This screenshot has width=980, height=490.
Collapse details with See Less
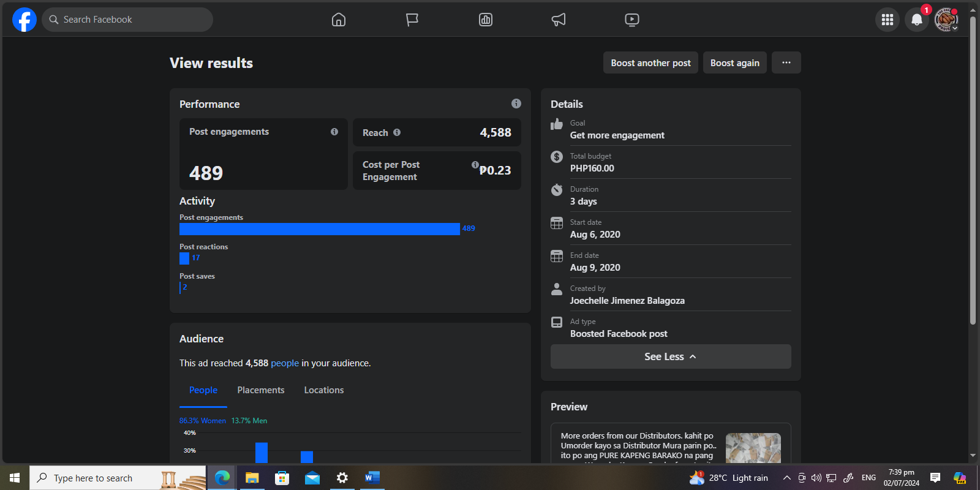point(671,356)
